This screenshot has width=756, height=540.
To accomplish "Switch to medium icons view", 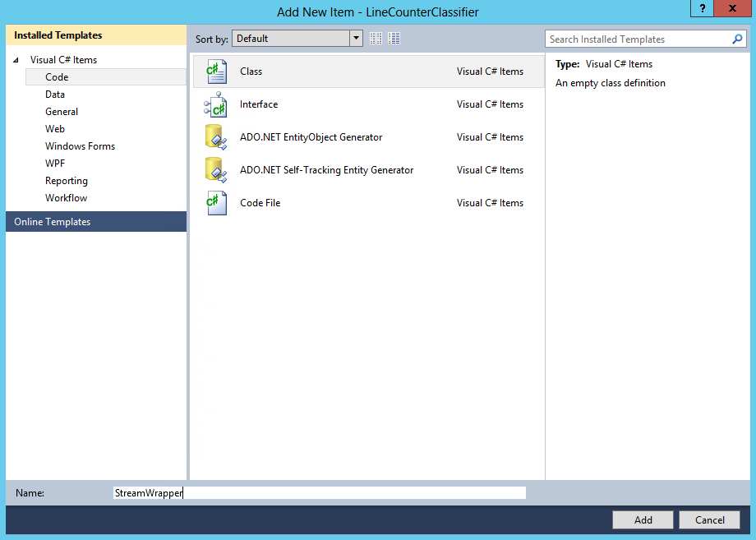I will [x=394, y=38].
